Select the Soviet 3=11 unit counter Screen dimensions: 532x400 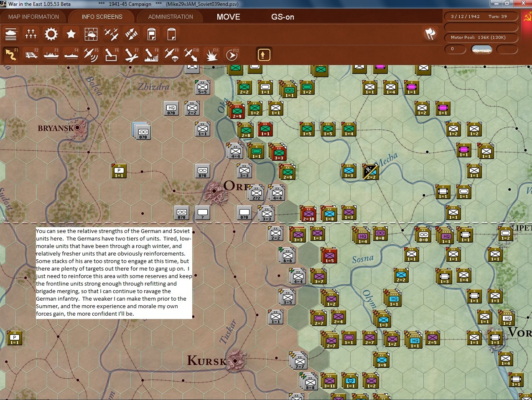pyautogui.click(x=329, y=380)
